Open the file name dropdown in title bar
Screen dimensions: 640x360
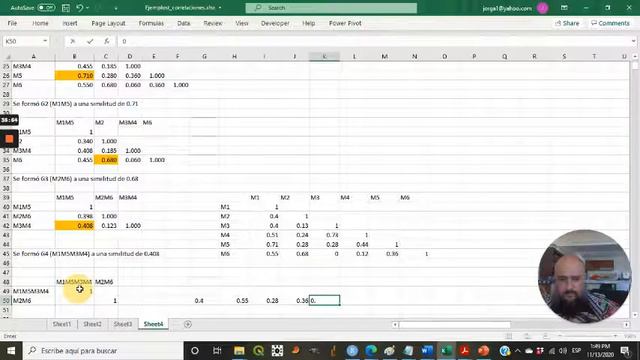220,8
